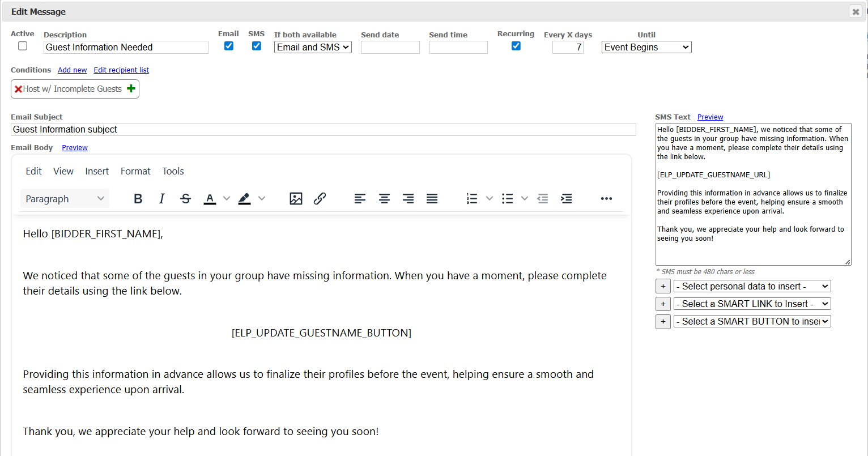
Task: Click inside the SMS Text area
Action: click(754, 194)
